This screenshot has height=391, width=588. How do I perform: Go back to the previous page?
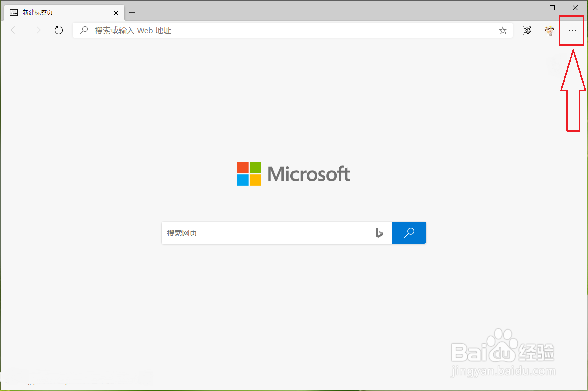point(15,30)
